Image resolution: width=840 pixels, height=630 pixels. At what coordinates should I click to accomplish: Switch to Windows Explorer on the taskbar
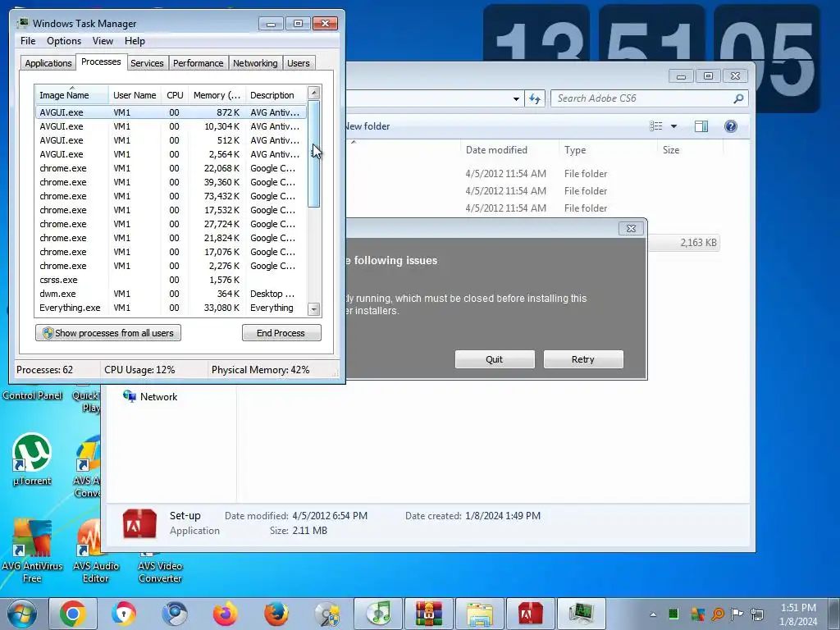click(x=480, y=614)
